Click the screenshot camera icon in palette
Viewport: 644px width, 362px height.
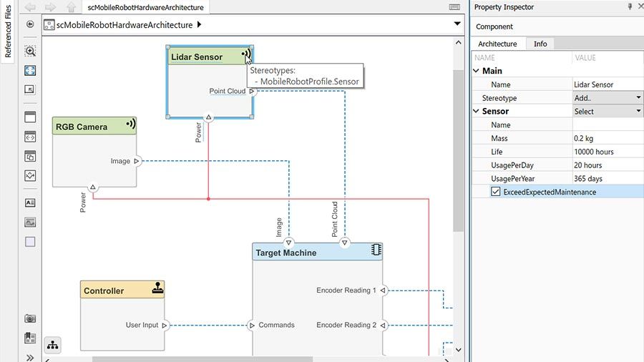tap(30, 318)
